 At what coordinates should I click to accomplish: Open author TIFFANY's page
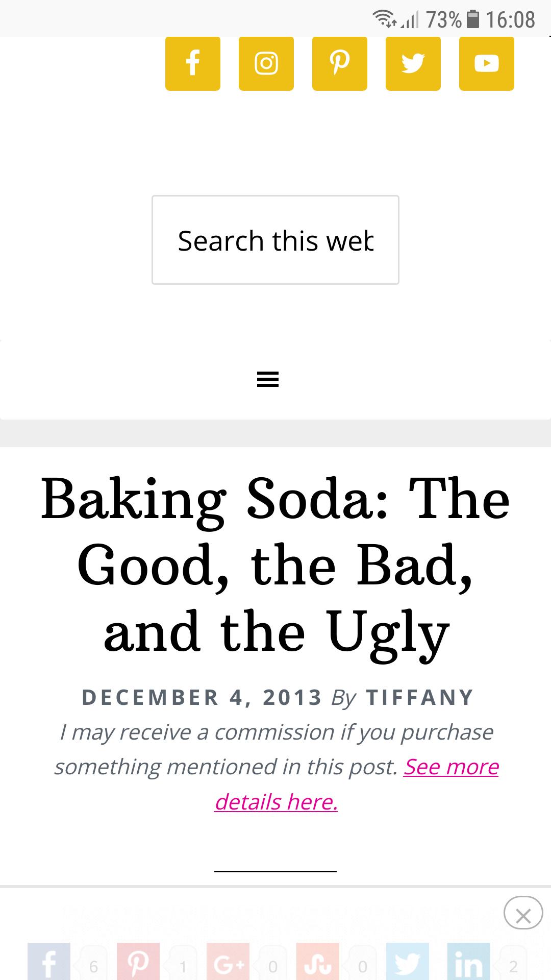pos(420,697)
